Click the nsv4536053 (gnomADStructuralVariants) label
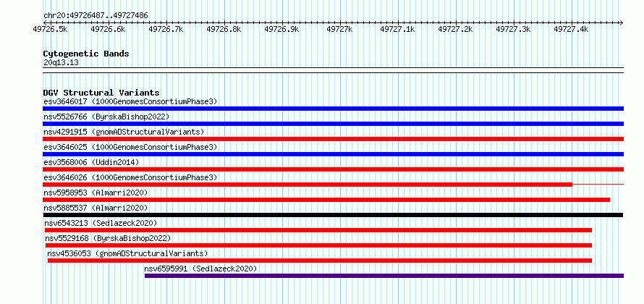This screenshot has width=644, height=304. [x=128, y=253]
